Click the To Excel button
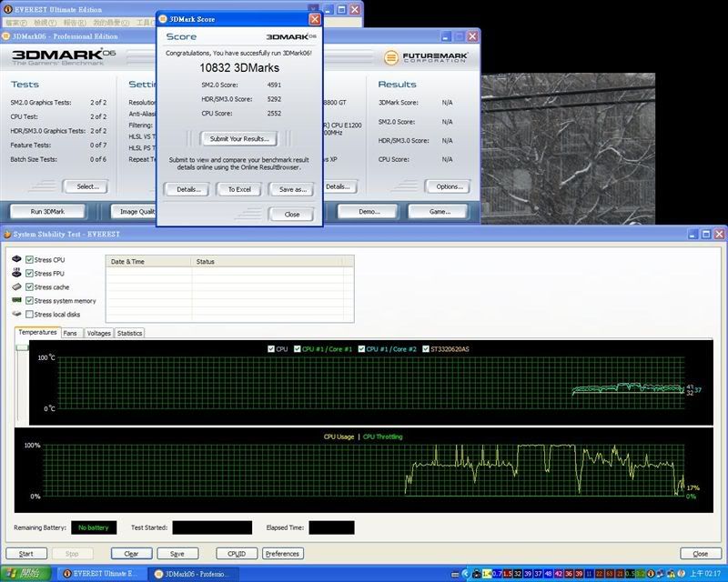The width and height of the screenshot is (728, 582). coord(239,189)
